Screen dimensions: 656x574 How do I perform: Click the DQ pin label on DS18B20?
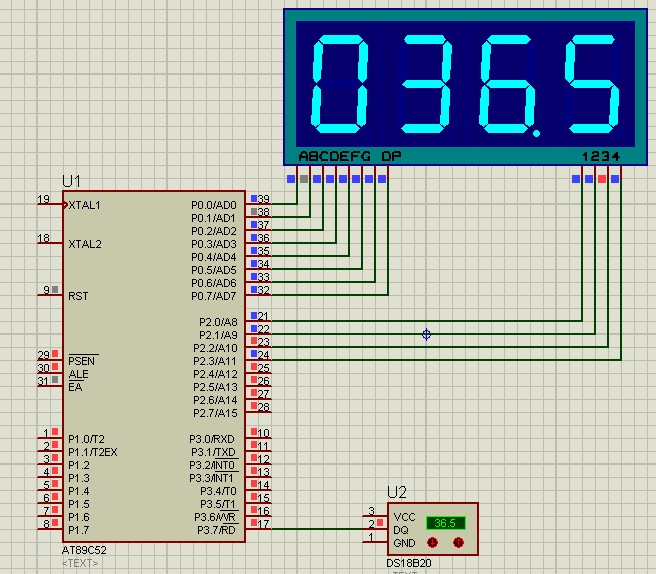click(x=401, y=530)
